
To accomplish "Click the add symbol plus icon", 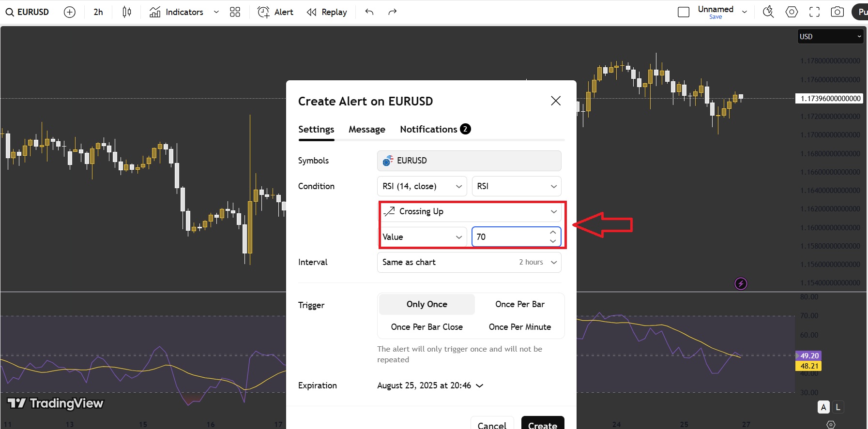I will [x=70, y=12].
